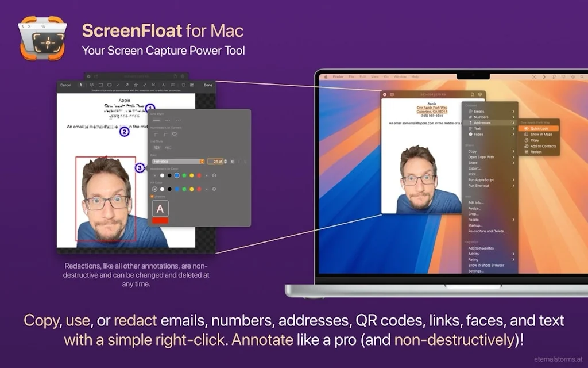This screenshot has width=588, height=368.
Task: Select the oval annotation tool
Action: tap(109, 85)
